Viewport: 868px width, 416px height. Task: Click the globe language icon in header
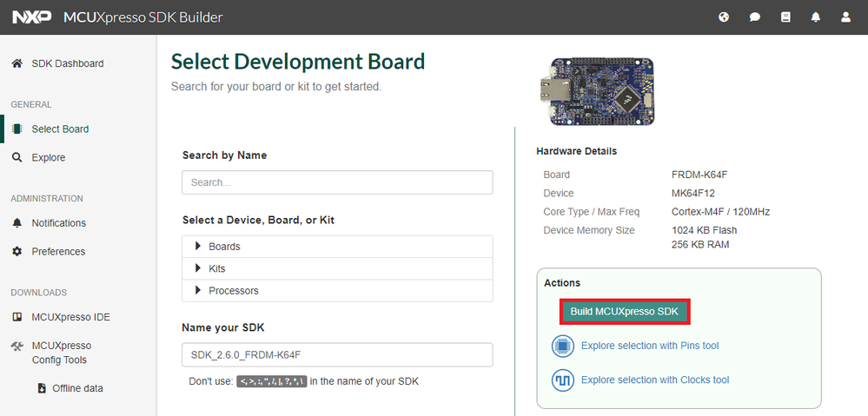pos(724,17)
